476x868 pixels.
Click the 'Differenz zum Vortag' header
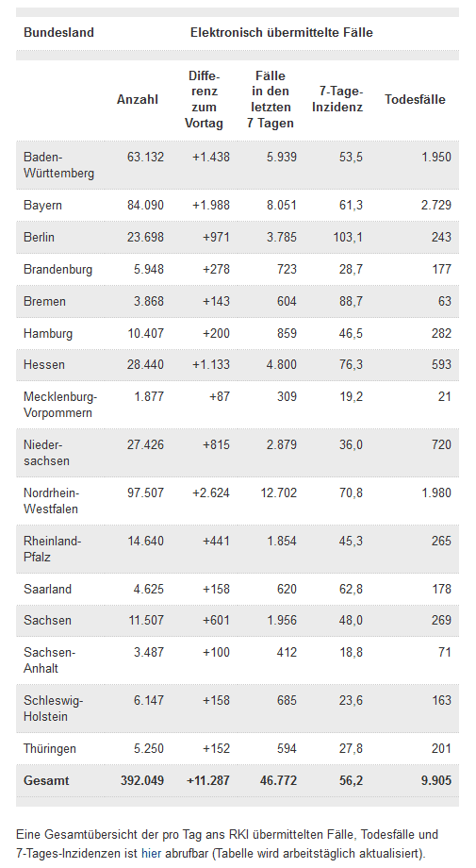[x=204, y=100]
